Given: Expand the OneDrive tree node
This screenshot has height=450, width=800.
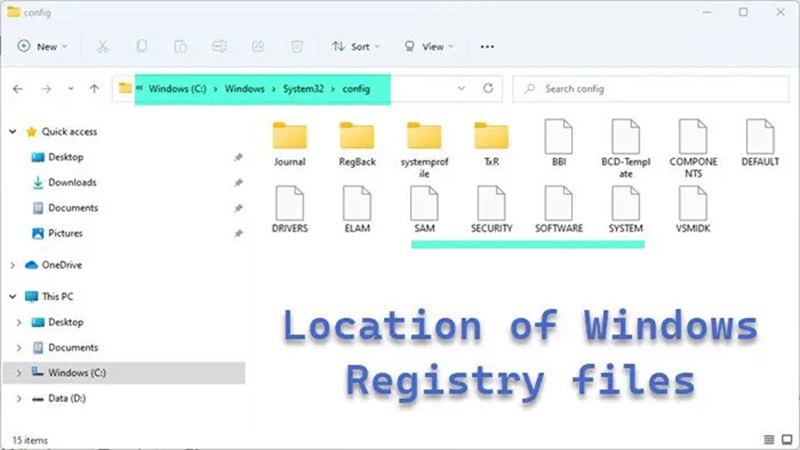Looking at the screenshot, I should [x=12, y=265].
